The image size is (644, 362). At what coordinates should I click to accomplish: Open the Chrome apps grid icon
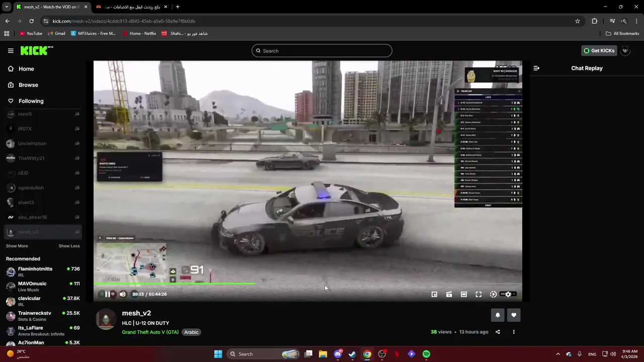tap(7, 34)
